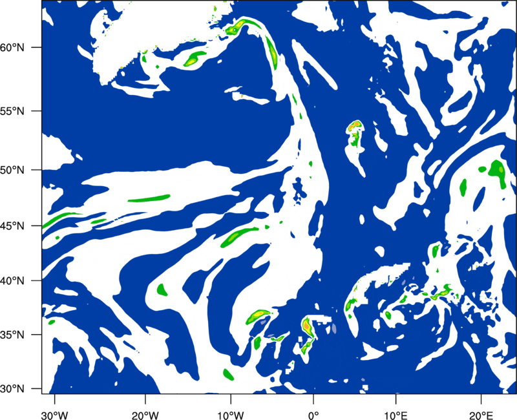Screen dimensions: 517x420
Task: Click the 30°N latitude label
Action: coord(12,389)
